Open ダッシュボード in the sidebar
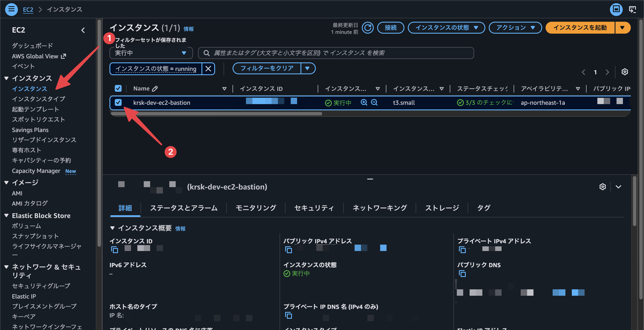The width and height of the screenshot is (644, 330). [x=33, y=46]
